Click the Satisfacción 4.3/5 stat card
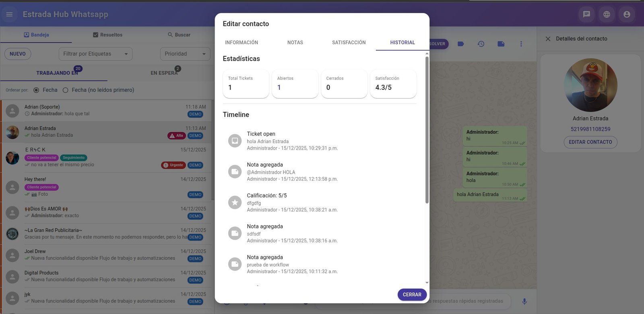The height and width of the screenshot is (314, 644). click(393, 84)
